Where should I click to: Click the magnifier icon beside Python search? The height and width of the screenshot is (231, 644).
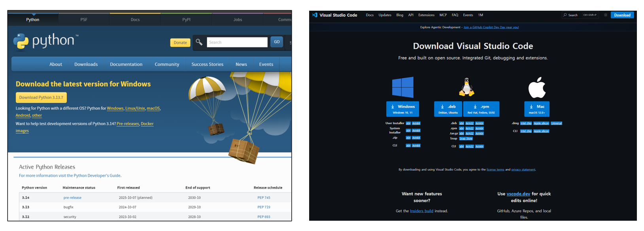tap(199, 42)
